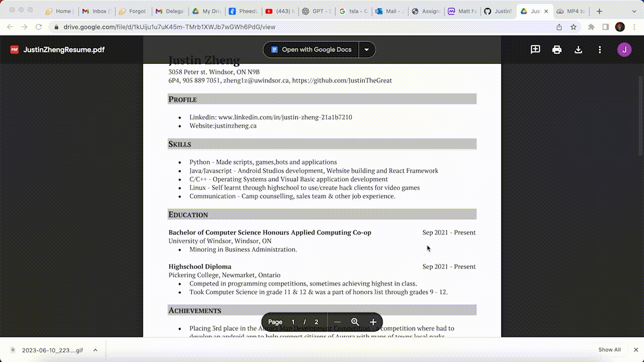The height and width of the screenshot is (362, 644).
Task: Click the Python skills bullet line
Action: point(263,162)
